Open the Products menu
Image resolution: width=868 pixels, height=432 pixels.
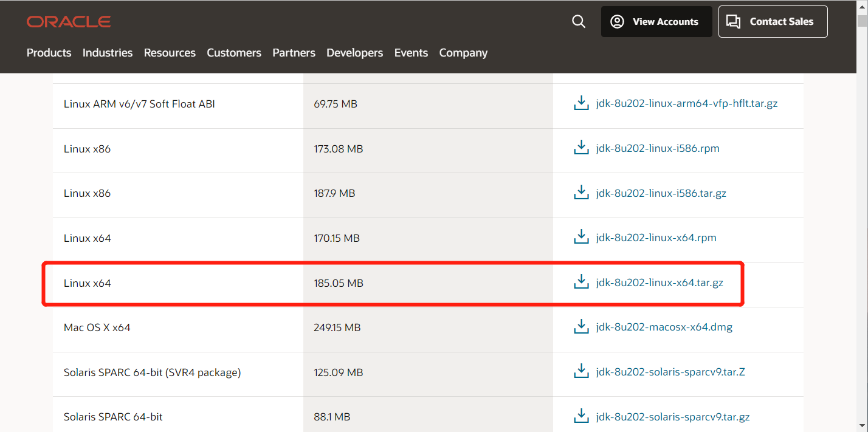[x=49, y=53]
